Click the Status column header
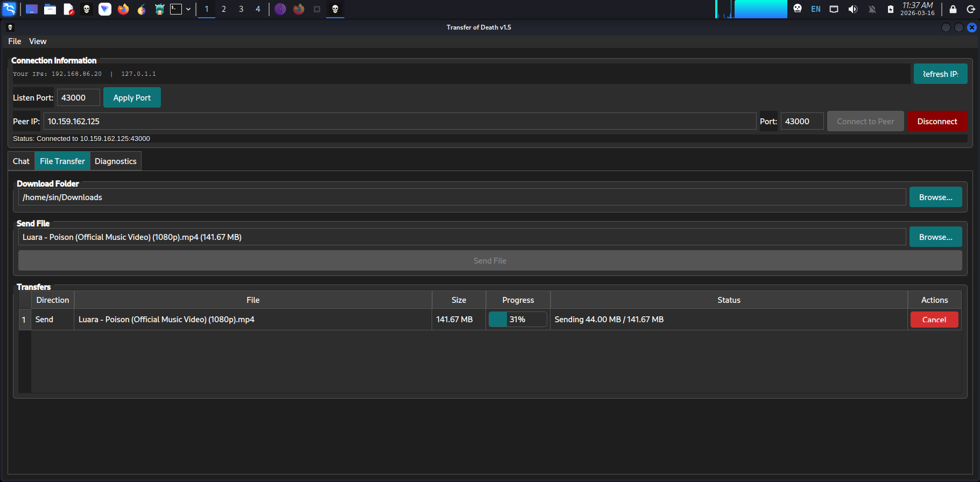Image resolution: width=980 pixels, height=482 pixels. 729,300
